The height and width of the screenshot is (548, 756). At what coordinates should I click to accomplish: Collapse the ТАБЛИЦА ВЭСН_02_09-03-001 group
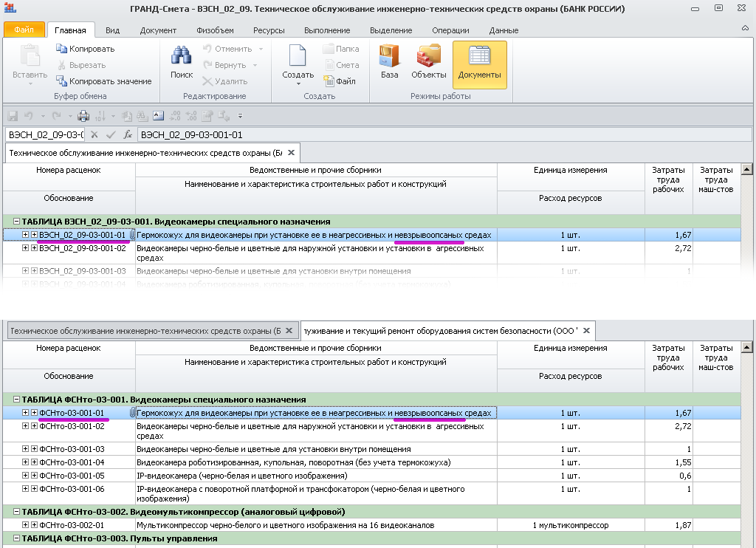click(16, 222)
